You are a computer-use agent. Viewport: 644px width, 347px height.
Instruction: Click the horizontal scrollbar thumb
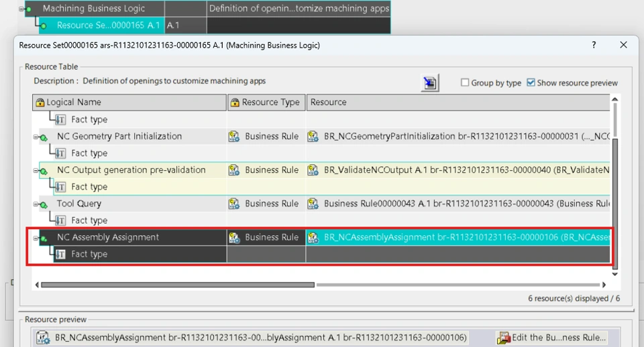(178, 285)
